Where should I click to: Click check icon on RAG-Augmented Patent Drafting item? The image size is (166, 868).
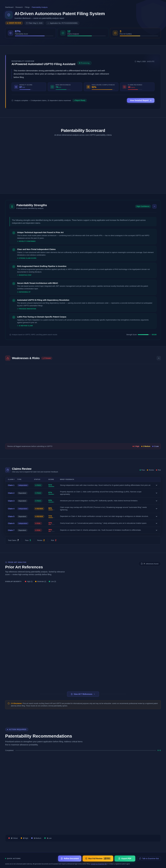[14, 266]
